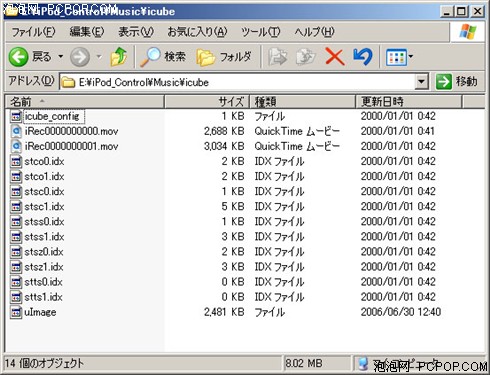Click the Move To folder toolbar icon
Screen dimensions: 490x375
pos(278,57)
